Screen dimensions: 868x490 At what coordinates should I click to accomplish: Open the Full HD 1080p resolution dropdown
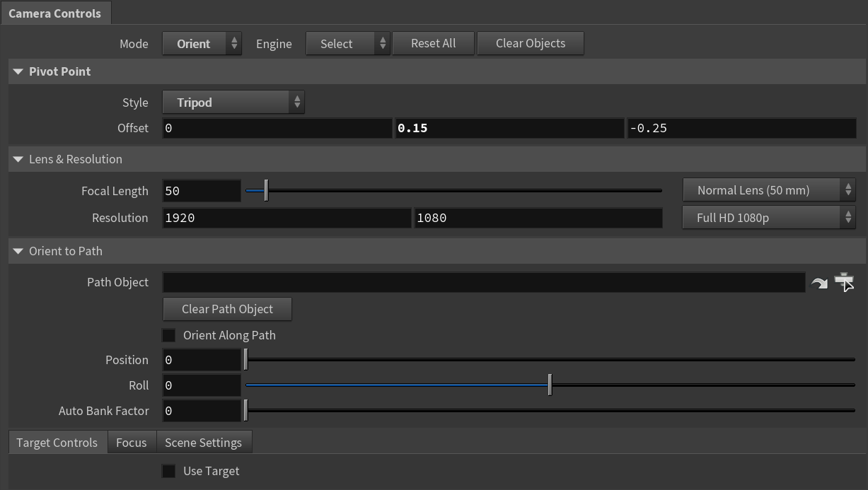[x=769, y=218]
